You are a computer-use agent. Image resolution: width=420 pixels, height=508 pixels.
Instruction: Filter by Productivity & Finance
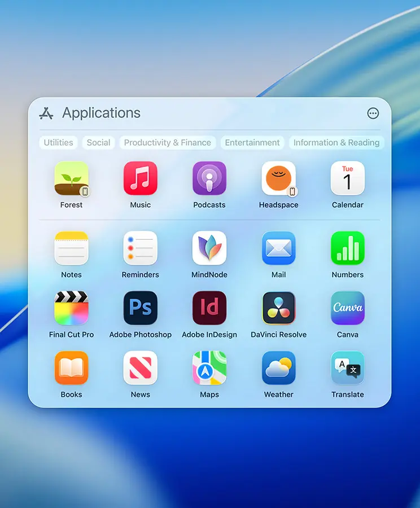click(x=167, y=143)
